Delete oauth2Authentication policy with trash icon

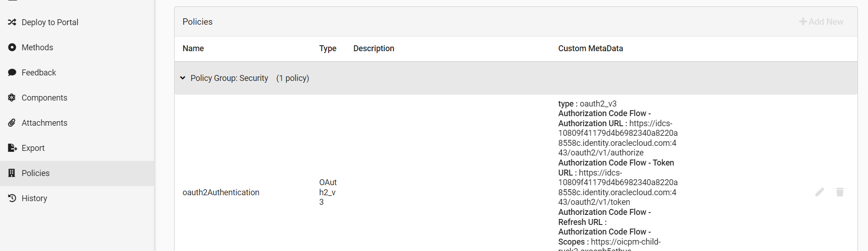(x=840, y=192)
